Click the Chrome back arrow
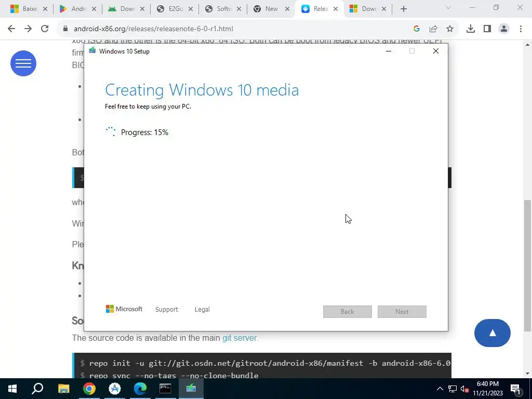This screenshot has width=532, height=399. tap(11, 29)
